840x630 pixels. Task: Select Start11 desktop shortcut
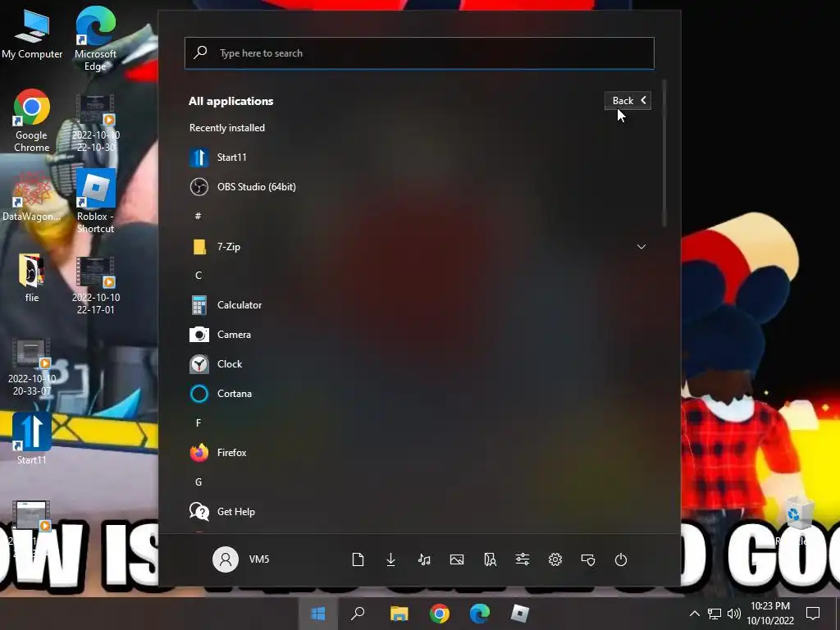(32, 440)
